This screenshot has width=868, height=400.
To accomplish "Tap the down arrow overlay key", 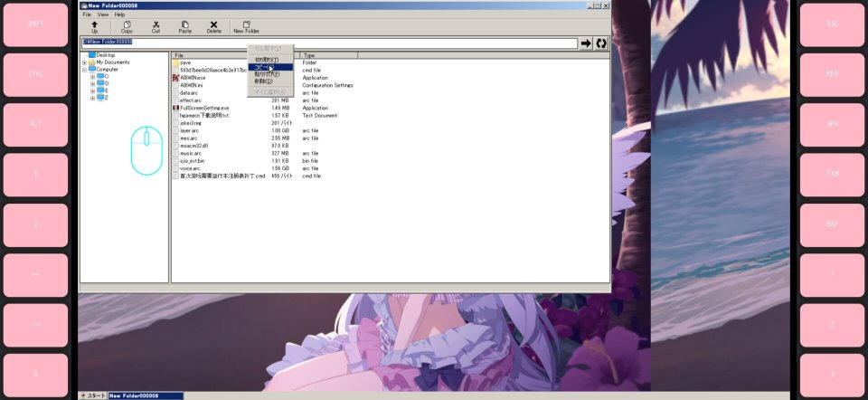I will click(x=35, y=225).
